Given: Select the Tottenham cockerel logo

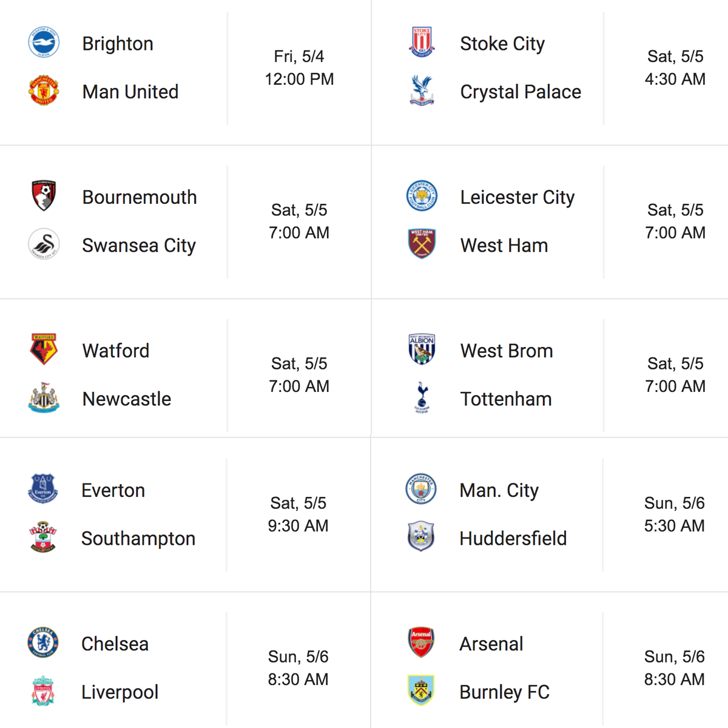Looking at the screenshot, I should tap(422, 398).
